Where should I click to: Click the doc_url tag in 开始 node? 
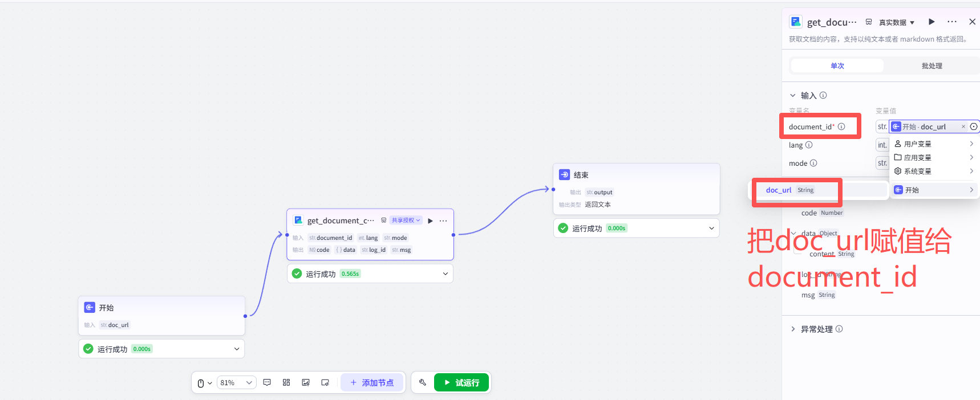pyautogui.click(x=115, y=325)
